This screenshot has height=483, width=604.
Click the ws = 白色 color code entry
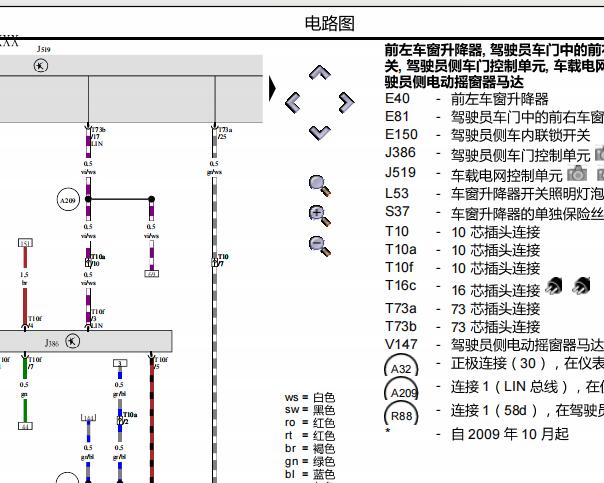310,397
